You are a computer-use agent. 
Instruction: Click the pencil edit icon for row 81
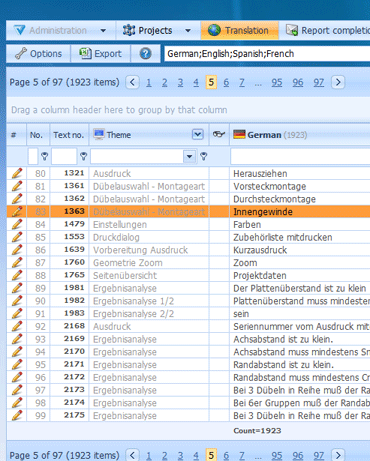[x=17, y=186]
